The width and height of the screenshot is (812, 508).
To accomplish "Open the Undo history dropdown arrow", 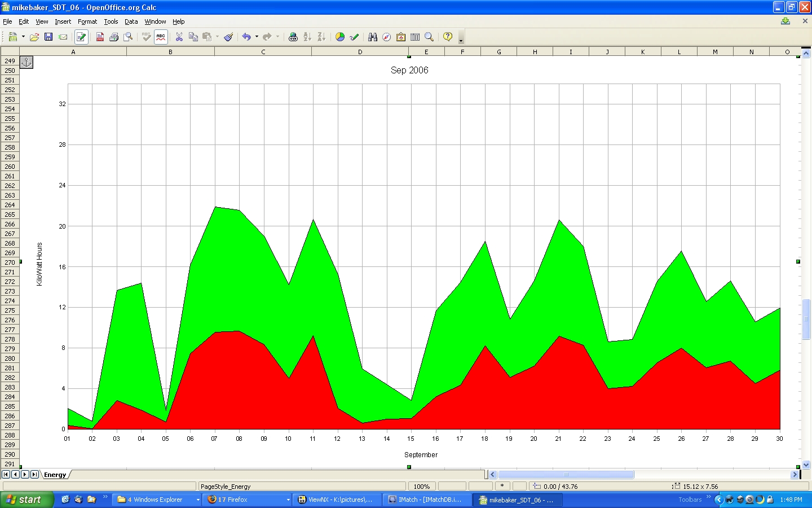I will [x=257, y=37].
